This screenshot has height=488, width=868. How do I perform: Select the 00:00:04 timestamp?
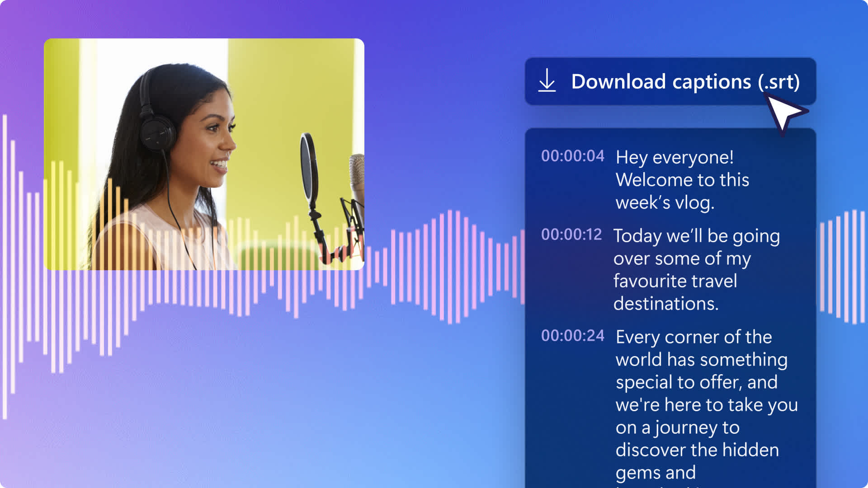click(572, 156)
